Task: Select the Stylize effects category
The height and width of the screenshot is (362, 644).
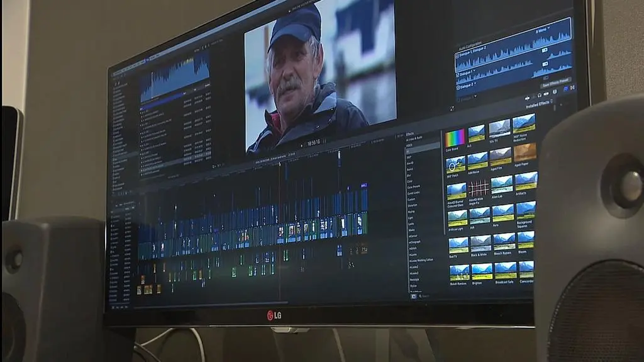Action: tap(413, 285)
